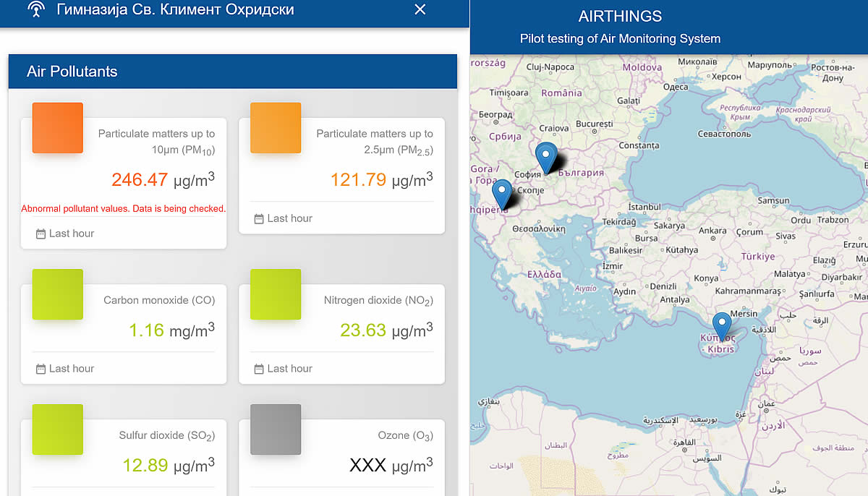
Task: Click the İstanbul label on the map
Action: click(x=644, y=207)
